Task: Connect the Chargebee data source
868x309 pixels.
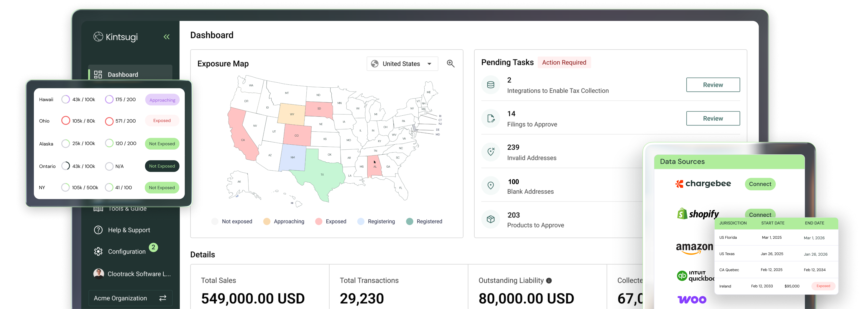Action: pyautogui.click(x=760, y=184)
